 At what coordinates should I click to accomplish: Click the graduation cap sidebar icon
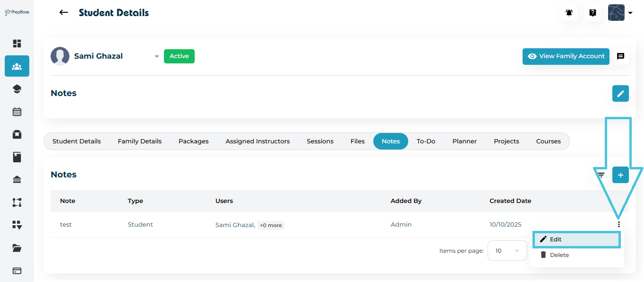click(17, 89)
